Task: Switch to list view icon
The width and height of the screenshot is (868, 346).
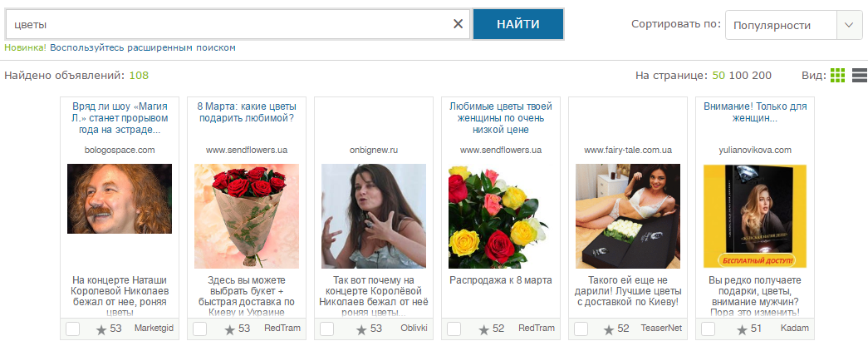Action: (860, 76)
